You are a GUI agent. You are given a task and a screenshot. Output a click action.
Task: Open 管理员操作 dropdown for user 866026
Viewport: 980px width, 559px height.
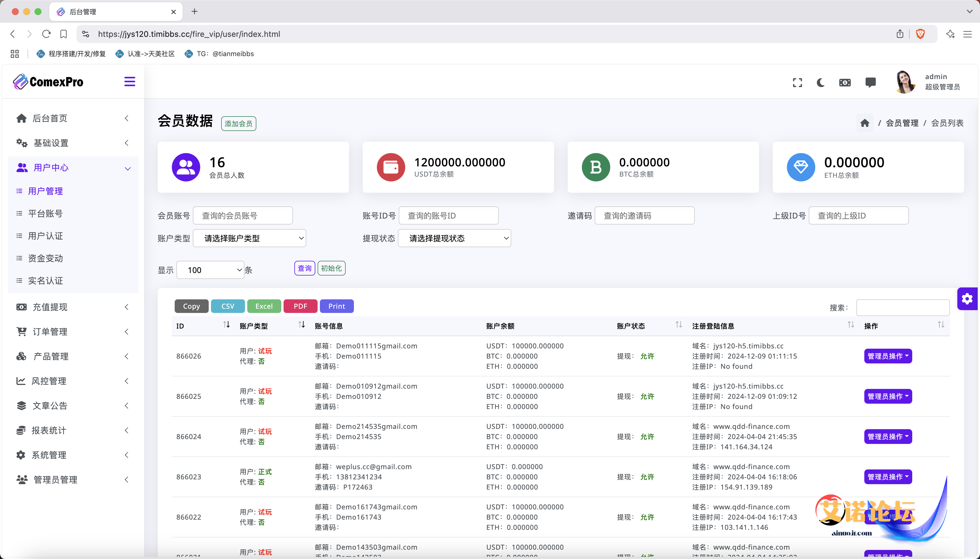[888, 356]
